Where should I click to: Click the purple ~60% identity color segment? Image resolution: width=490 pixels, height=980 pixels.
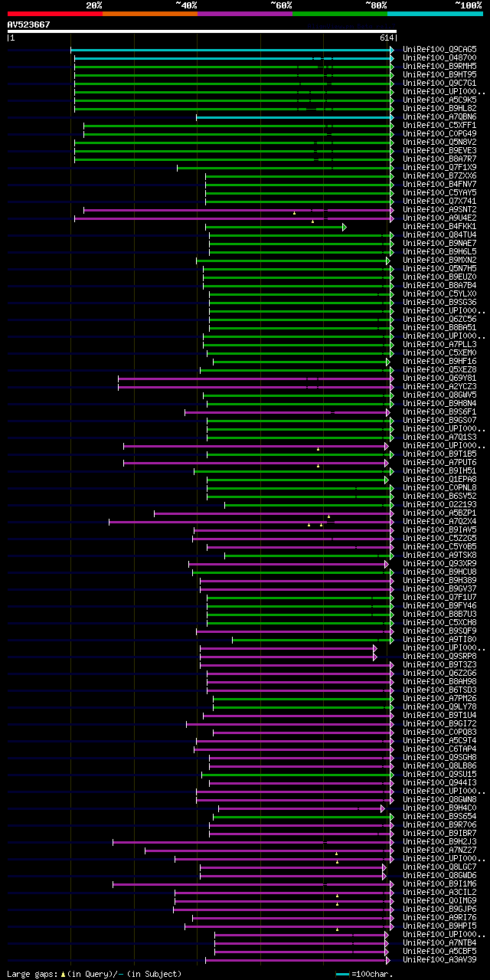point(244,13)
